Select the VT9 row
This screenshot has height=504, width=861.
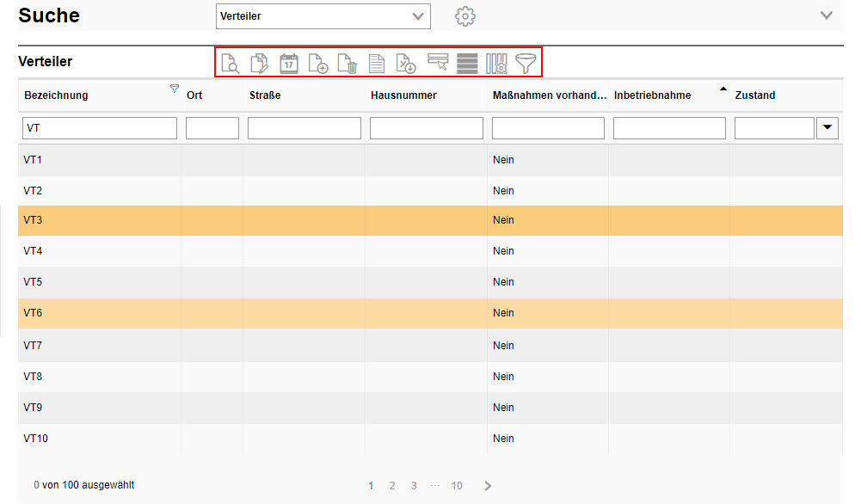pos(430,408)
